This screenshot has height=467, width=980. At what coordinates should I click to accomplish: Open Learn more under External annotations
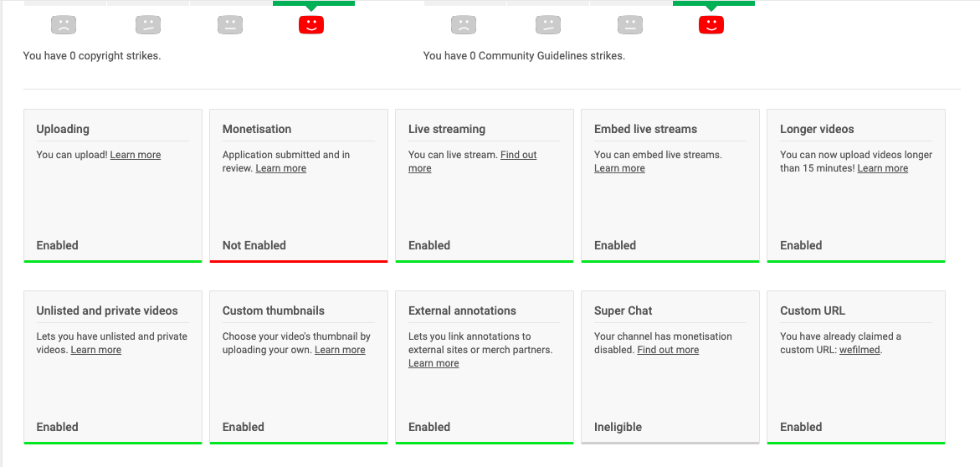click(434, 363)
